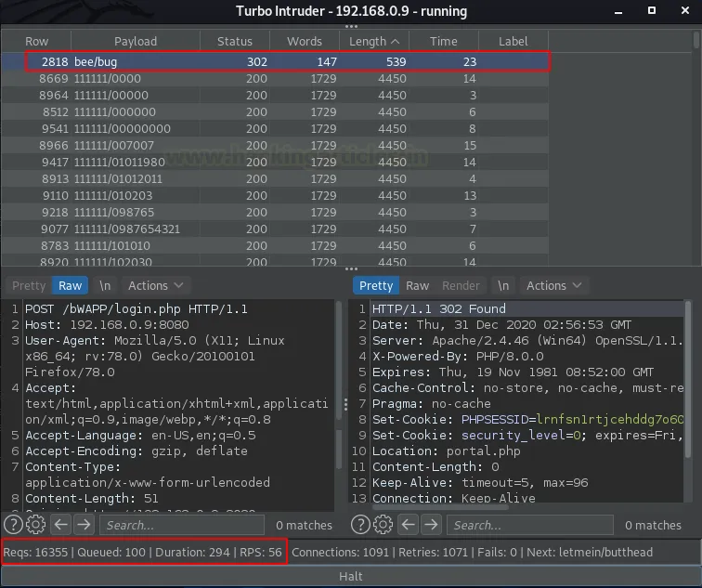Open the response Actions dropdown

(x=553, y=286)
